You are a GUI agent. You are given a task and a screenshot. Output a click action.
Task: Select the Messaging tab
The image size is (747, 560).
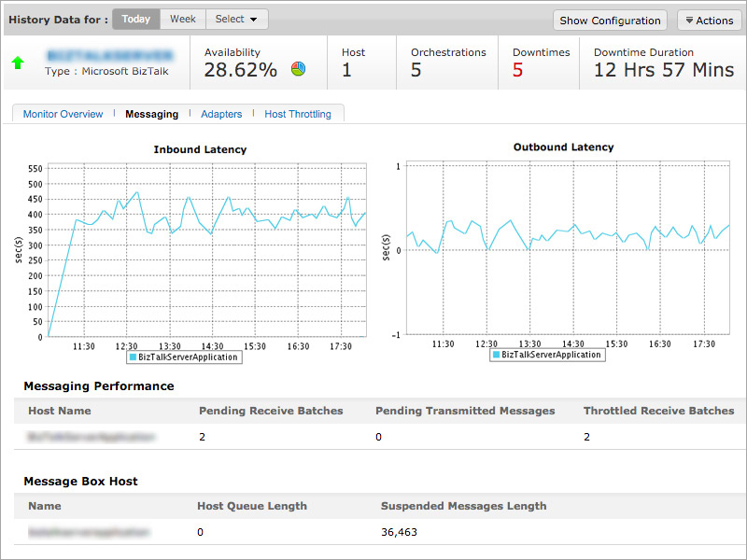coord(151,114)
